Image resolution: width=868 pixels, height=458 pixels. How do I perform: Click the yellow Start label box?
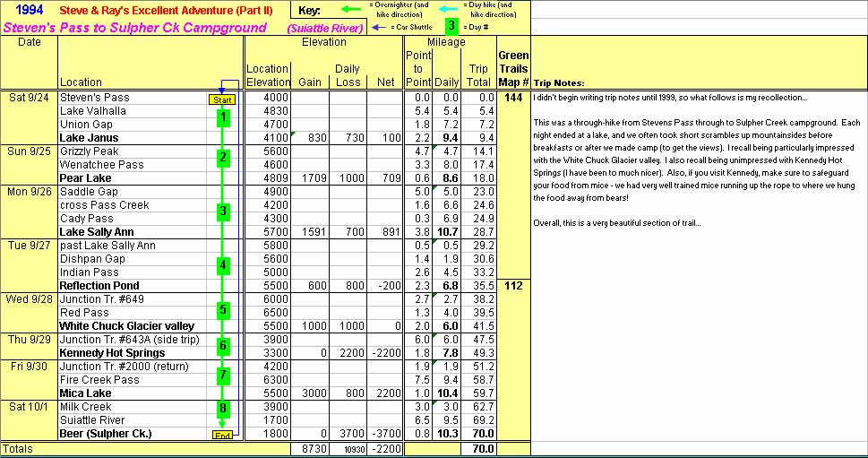coord(221,99)
